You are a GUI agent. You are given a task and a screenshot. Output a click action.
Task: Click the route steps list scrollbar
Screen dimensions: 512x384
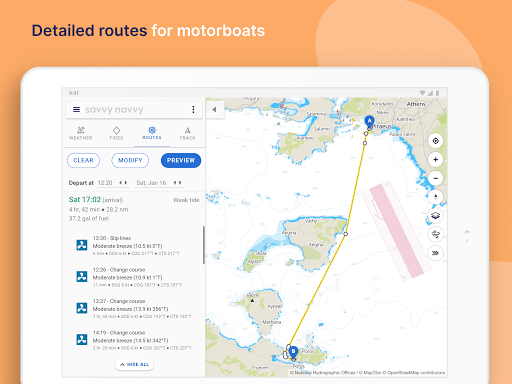[204, 245]
